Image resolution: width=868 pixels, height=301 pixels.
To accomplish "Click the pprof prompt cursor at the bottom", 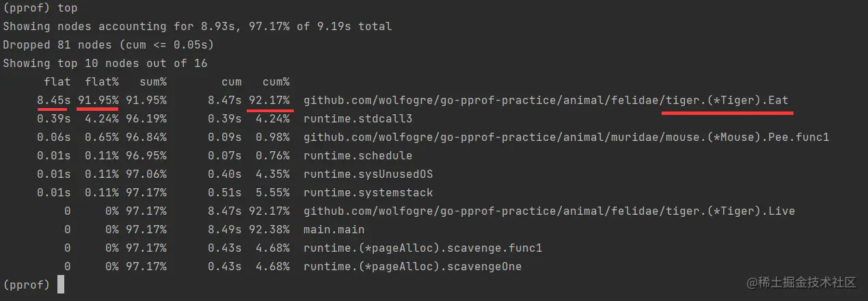I will [61, 285].
